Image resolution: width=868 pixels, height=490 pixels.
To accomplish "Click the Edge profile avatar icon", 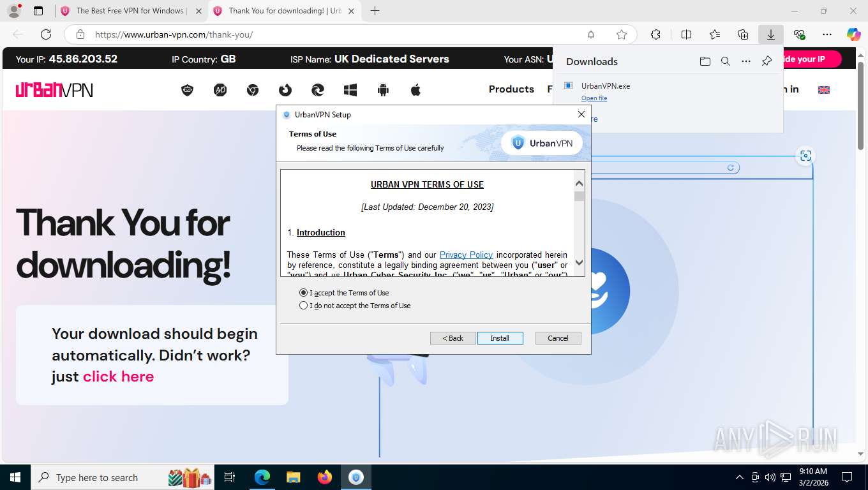I will pyautogui.click(x=13, y=11).
